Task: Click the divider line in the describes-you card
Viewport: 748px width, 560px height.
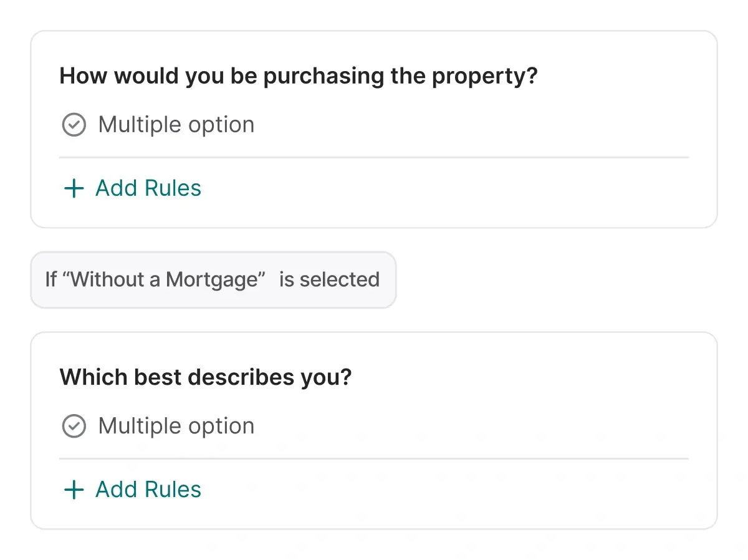Action: [374, 459]
